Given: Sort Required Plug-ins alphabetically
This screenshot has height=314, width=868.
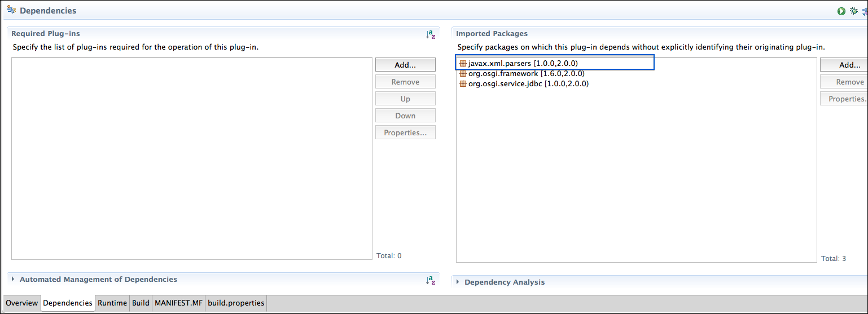Looking at the screenshot, I should point(431,34).
